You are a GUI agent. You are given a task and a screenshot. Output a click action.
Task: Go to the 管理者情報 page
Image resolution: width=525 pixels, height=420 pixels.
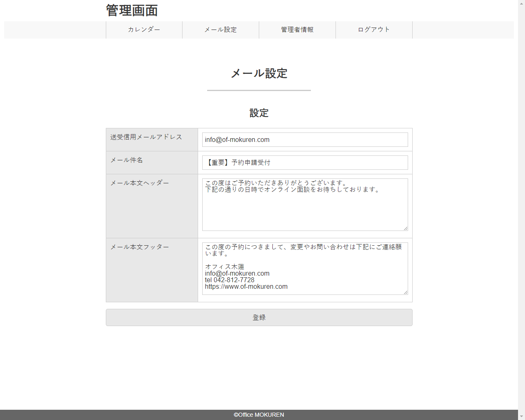(x=297, y=30)
